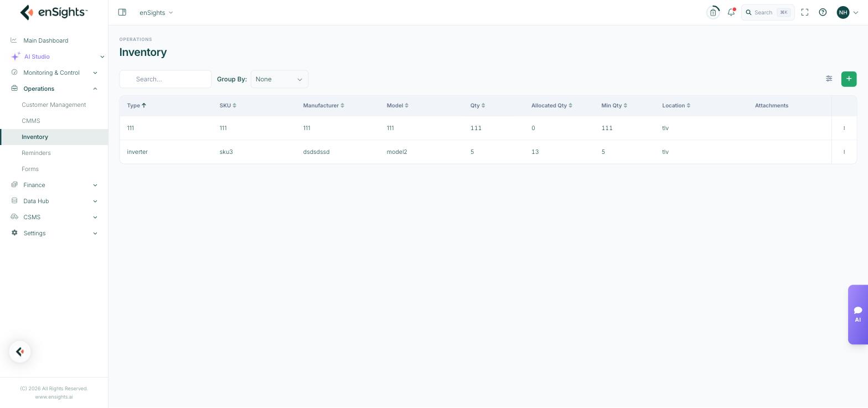The image size is (868, 408).
Task: Open the clipboard tasks icon
Action: pyautogui.click(x=713, y=12)
